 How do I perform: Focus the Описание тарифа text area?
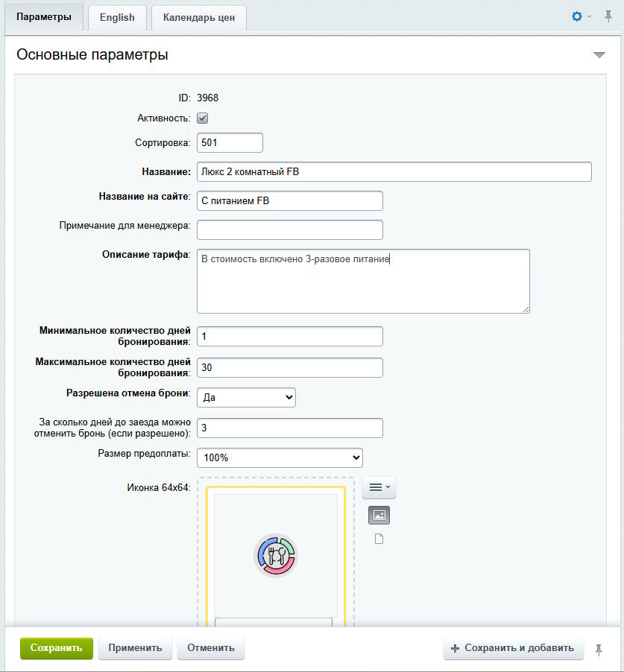coord(363,281)
